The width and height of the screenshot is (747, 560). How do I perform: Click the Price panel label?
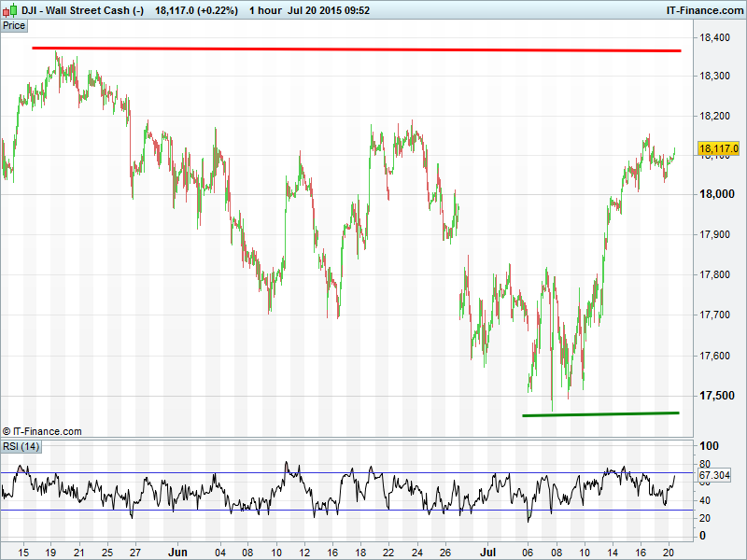point(14,25)
